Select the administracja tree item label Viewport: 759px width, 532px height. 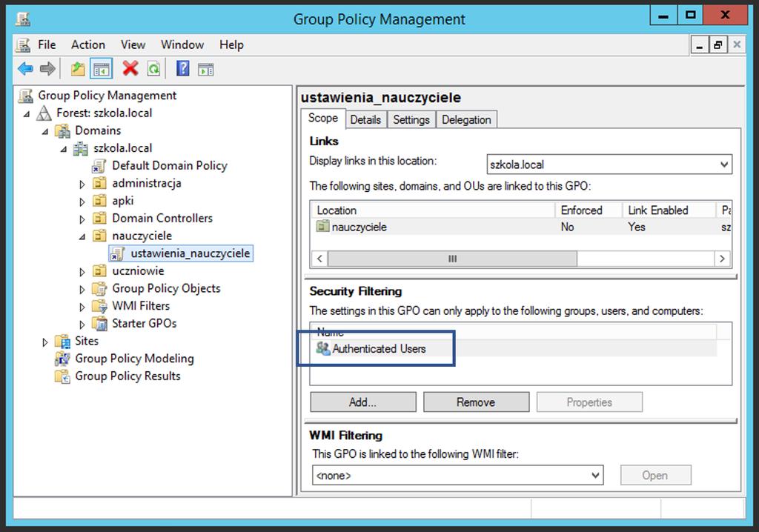(x=147, y=184)
